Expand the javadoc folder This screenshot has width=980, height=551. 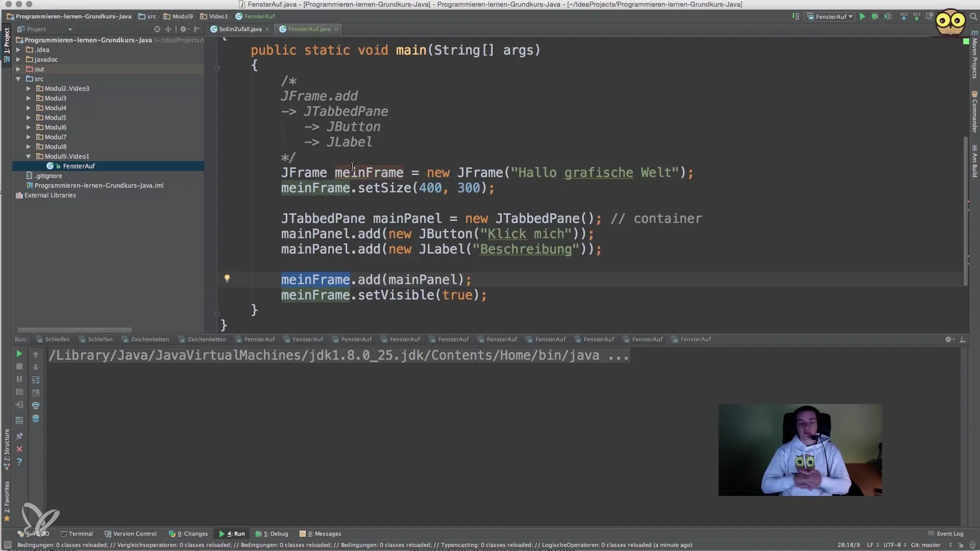(x=18, y=60)
